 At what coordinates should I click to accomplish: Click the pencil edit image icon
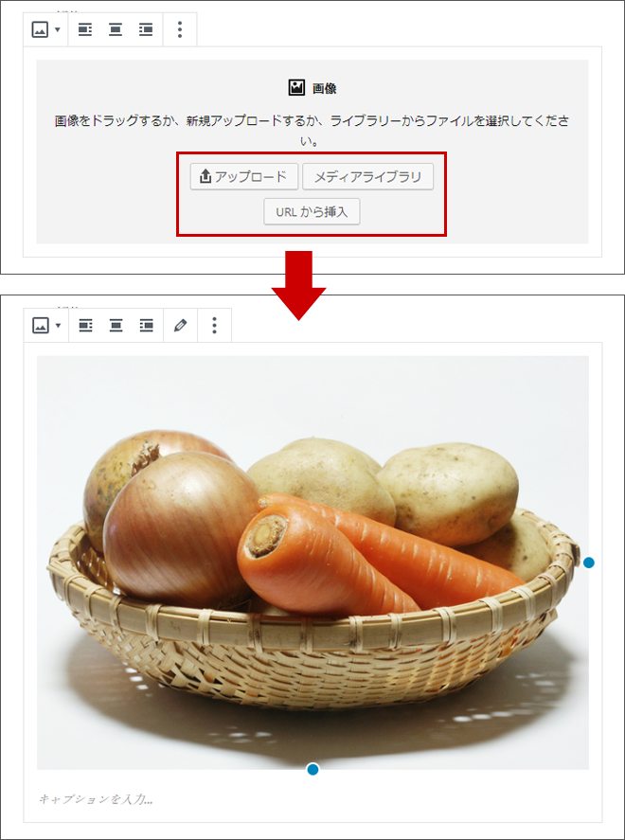[x=181, y=325]
